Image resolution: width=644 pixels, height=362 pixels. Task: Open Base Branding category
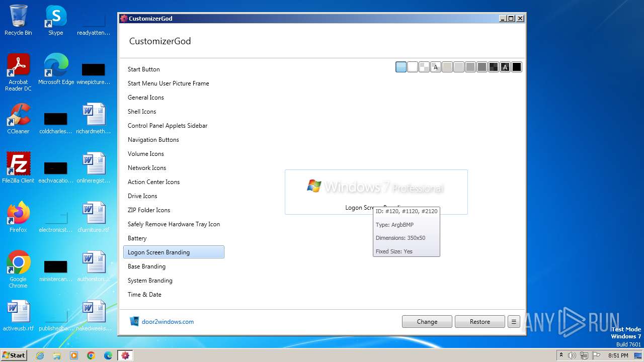[174, 266]
